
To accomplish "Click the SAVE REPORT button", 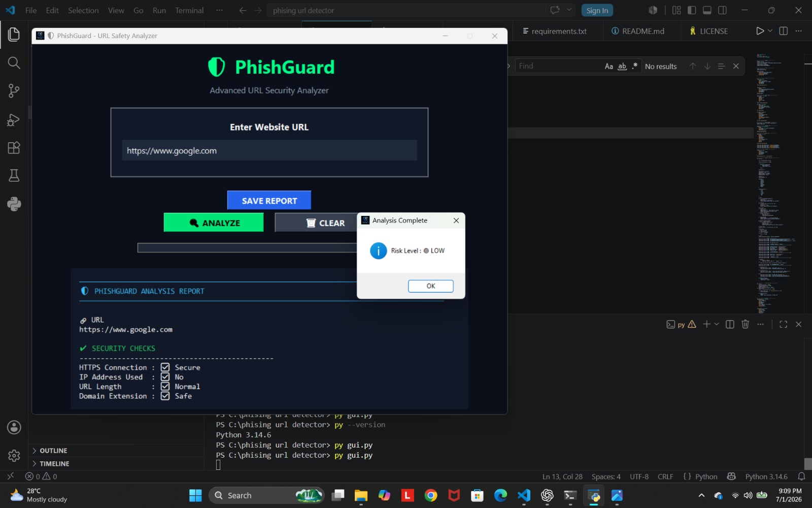I will (x=269, y=201).
